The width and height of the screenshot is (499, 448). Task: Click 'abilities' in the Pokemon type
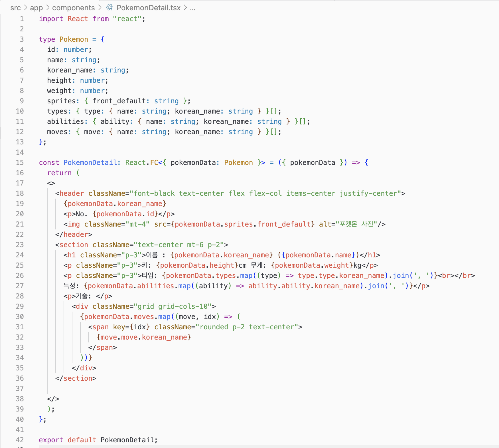point(66,122)
